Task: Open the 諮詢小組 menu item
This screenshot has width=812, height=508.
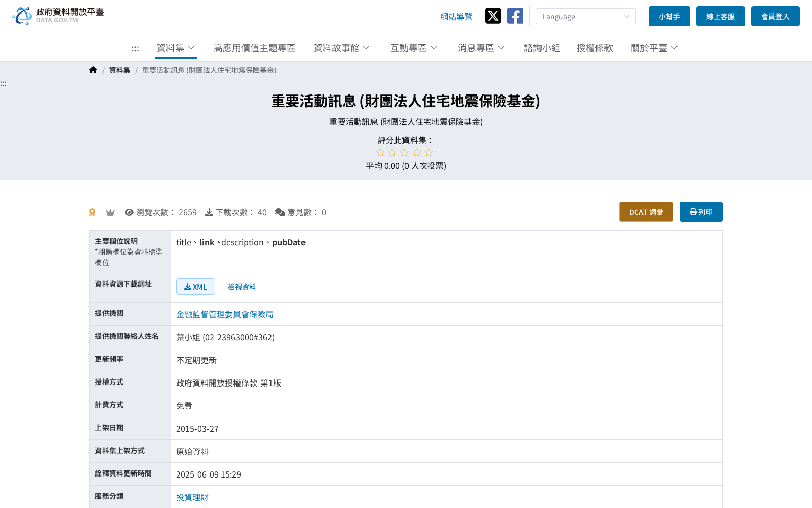Action: click(542, 48)
